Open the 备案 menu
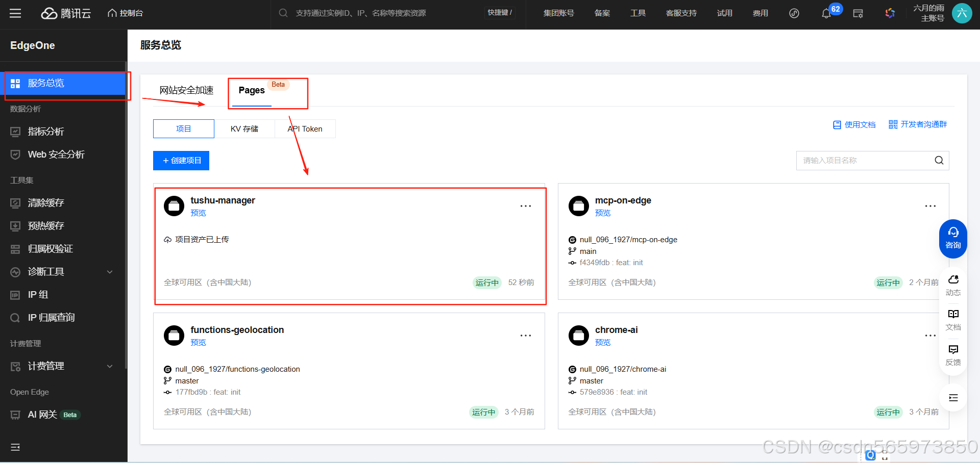The width and height of the screenshot is (980, 463). click(x=602, y=13)
